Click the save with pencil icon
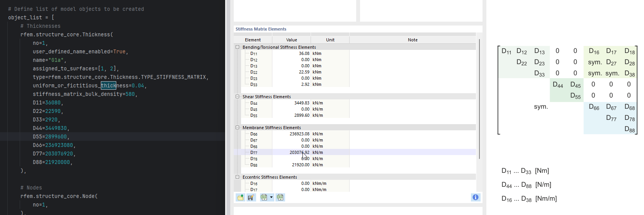This screenshot has width=644, height=215. tap(251, 198)
